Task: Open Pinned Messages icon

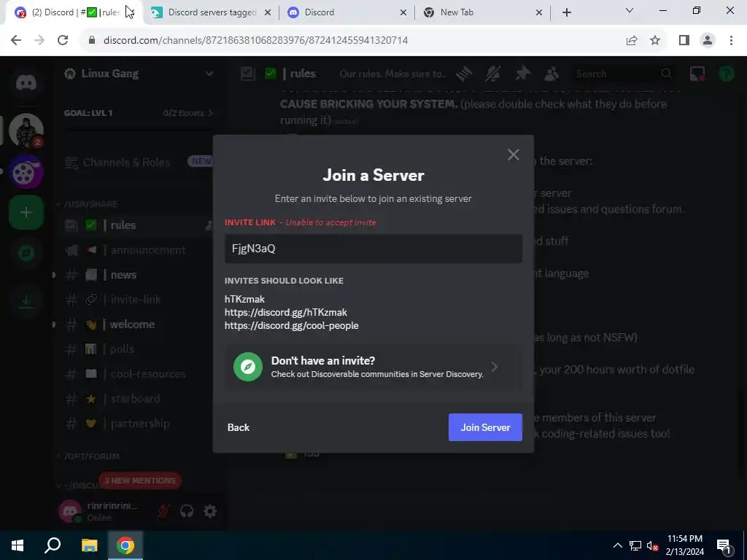Action: (522, 74)
